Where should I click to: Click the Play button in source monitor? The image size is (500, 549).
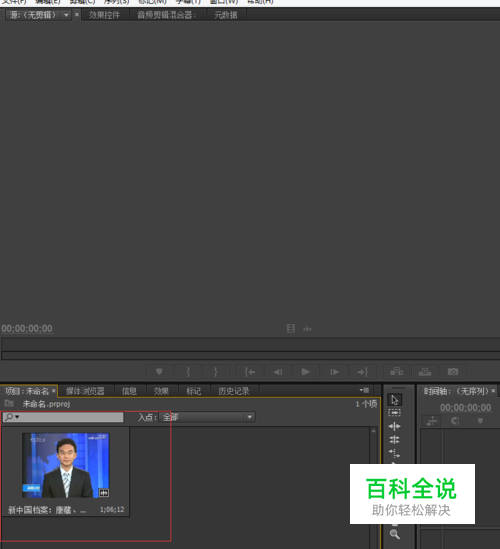tap(306, 371)
